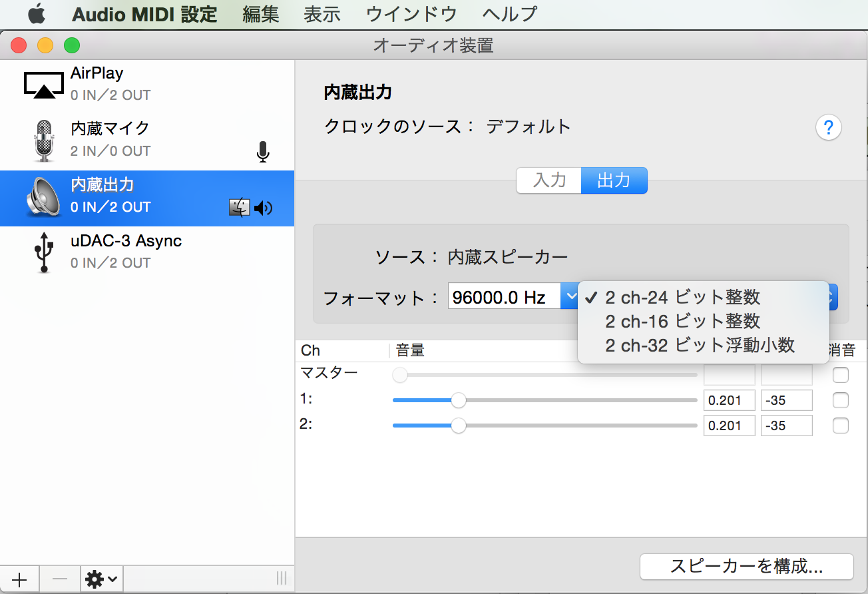Click the plus button to add device
This screenshot has width=868, height=594.
pyautogui.click(x=19, y=579)
